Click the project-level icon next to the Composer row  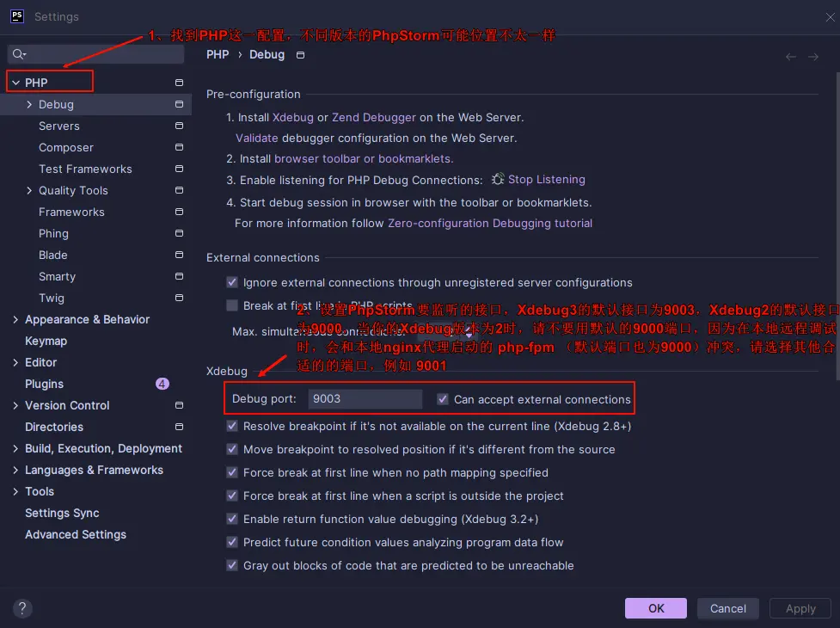179,147
